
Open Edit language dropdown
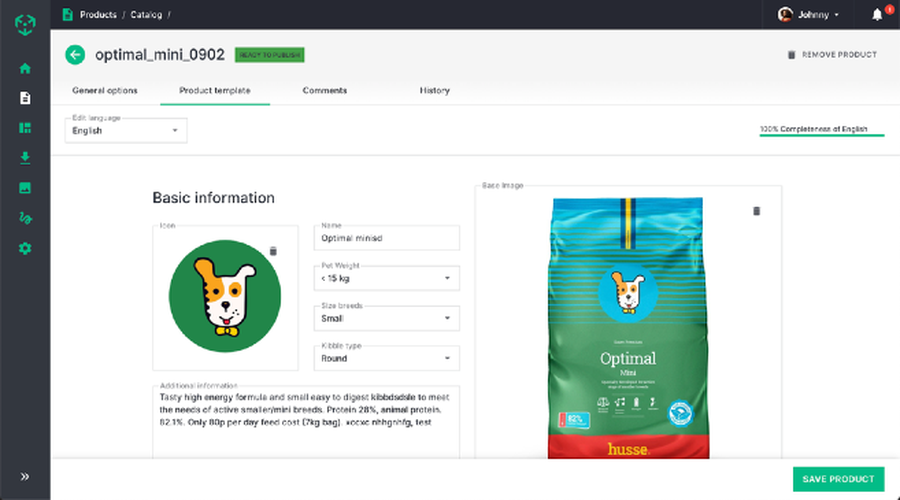coord(126,130)
